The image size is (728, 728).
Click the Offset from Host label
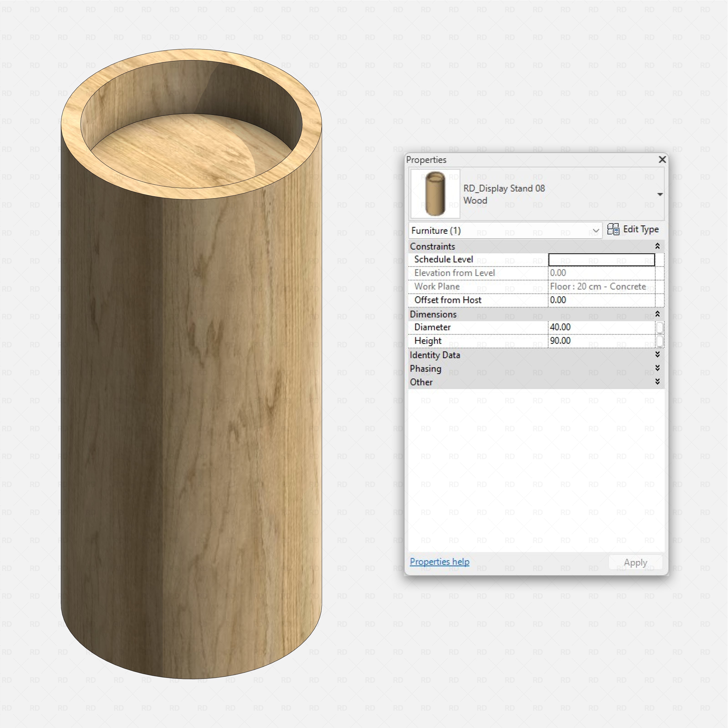[x=448, y=300]
